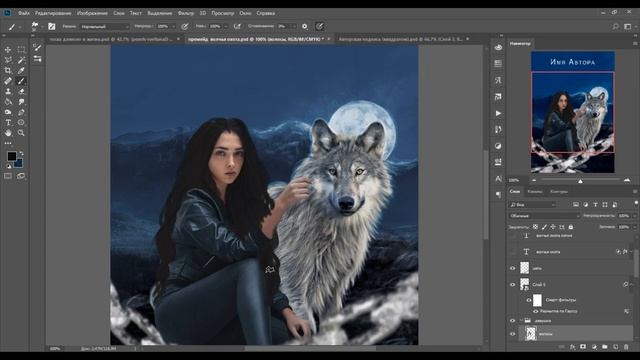Select the Type tool

8,122
